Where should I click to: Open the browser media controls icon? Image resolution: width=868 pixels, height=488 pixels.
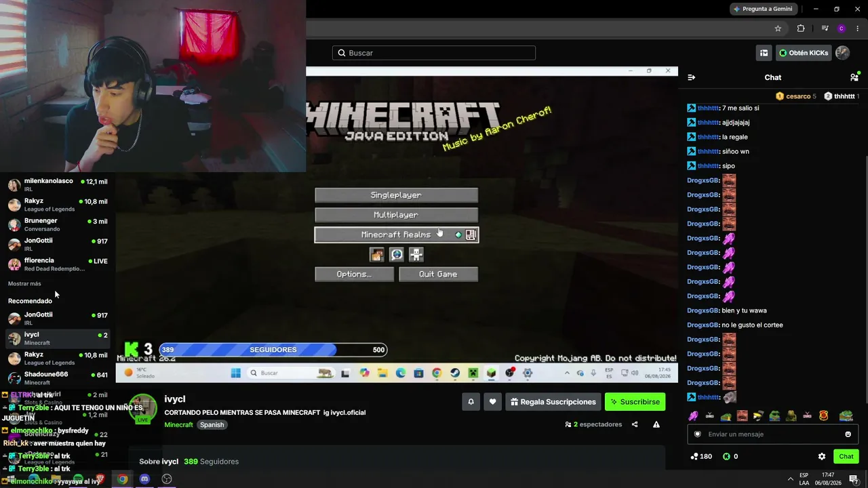coord(825,28)
